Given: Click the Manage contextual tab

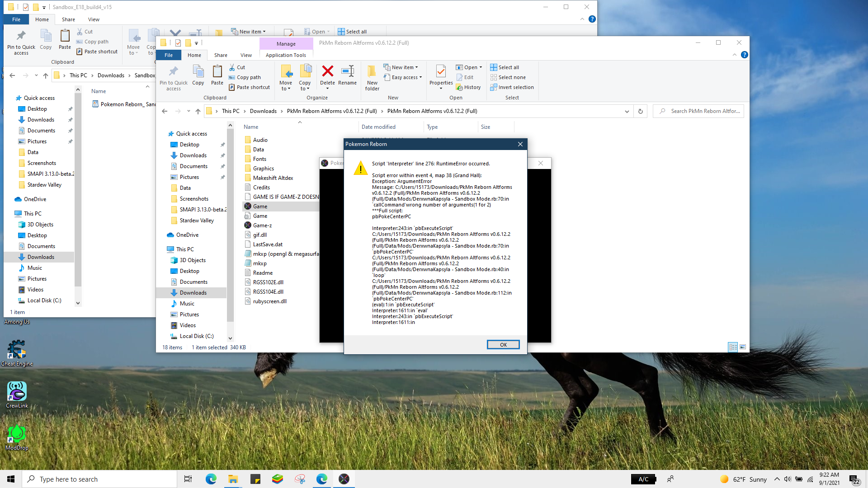Looking at the screenshot, I should (286, 44).
